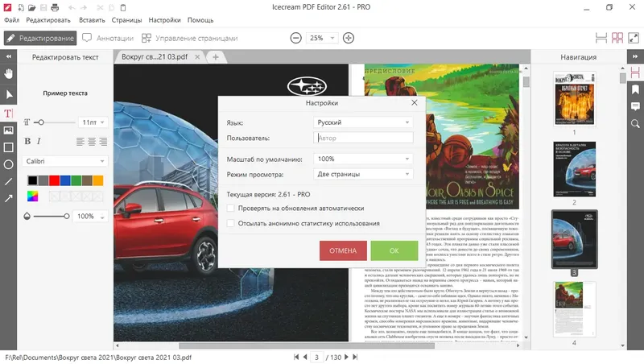This screenshot has width=644, height=364.
Task: Open the rainbow custom color picker
Action: tap(32, 196)
